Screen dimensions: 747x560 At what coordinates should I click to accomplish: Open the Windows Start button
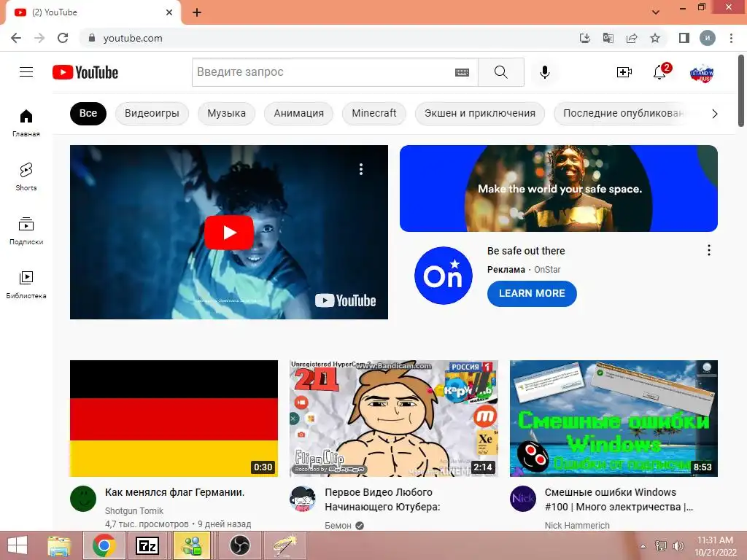[18, 545]
